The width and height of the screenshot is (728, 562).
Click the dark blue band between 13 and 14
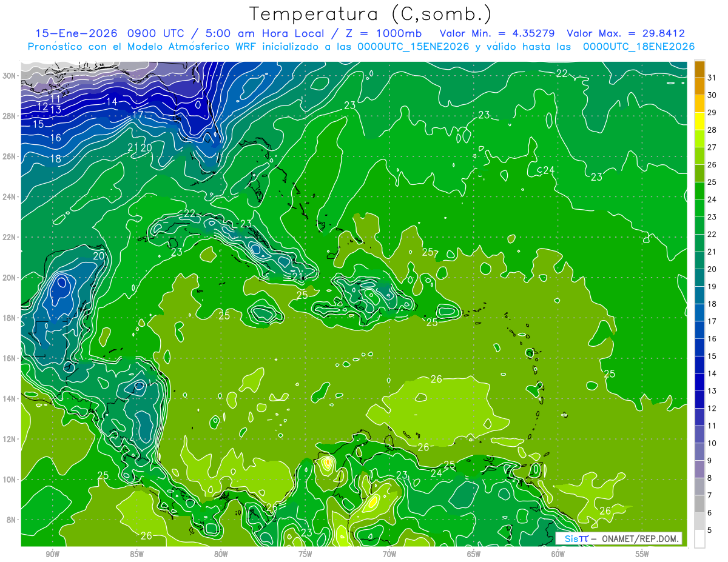[x=699, y=382]
